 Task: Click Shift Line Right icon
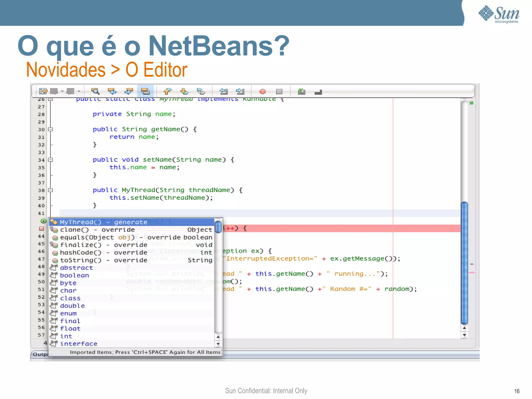(x=240, y=91)
